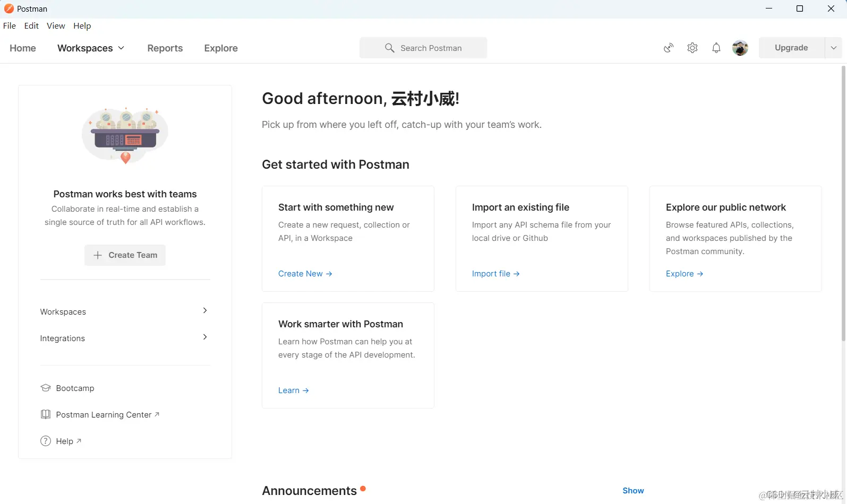The width and height of the screenshot is (847, 504).
Task: Open the View menu
Action: tap(56, 25)
